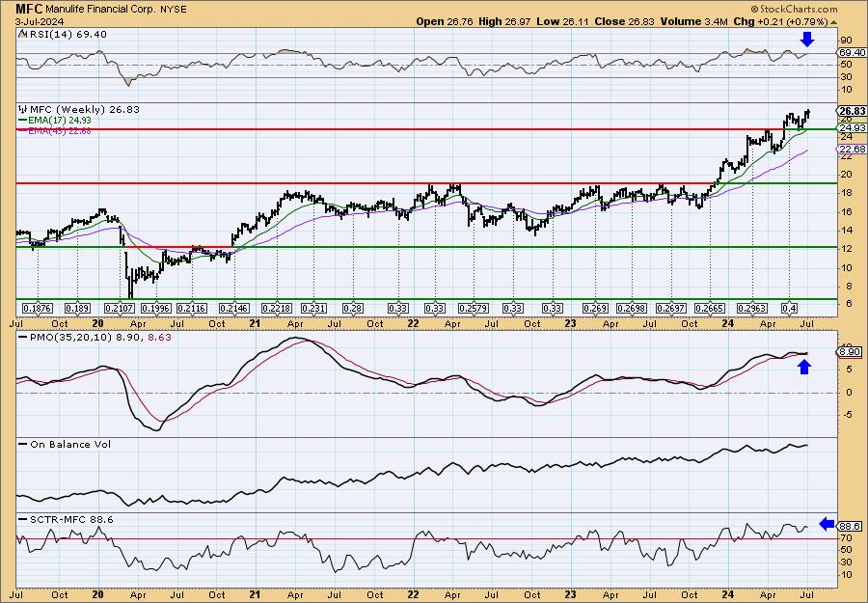The height and width of the screenshot is (603, 868).
Task: Click the SCTR-MFC 88.6 label
Action: point(71,519)
